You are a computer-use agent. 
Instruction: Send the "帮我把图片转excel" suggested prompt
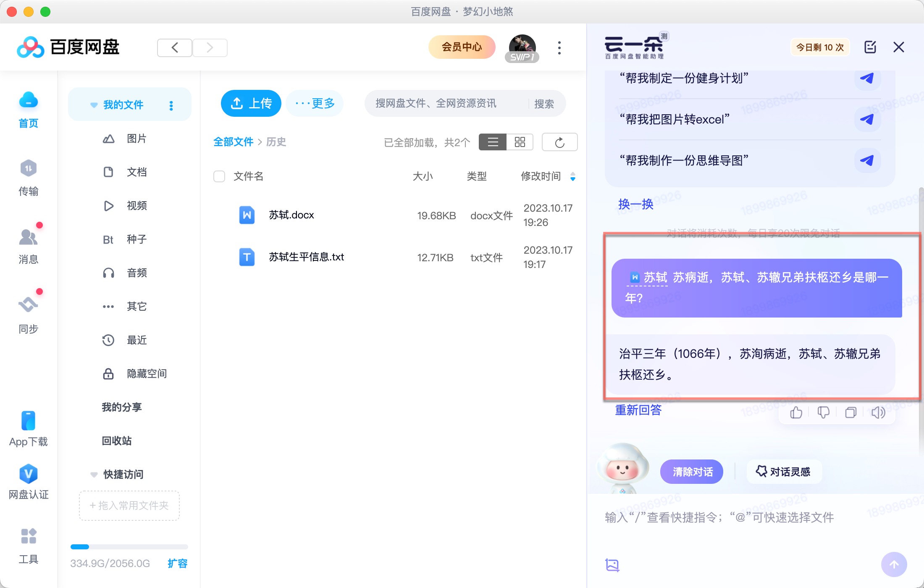tap(867, 119)
